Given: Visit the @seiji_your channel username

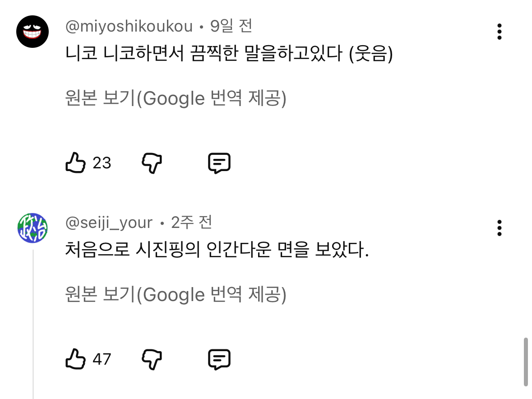Looking at the screenshot, I should (x=109, y=223).
